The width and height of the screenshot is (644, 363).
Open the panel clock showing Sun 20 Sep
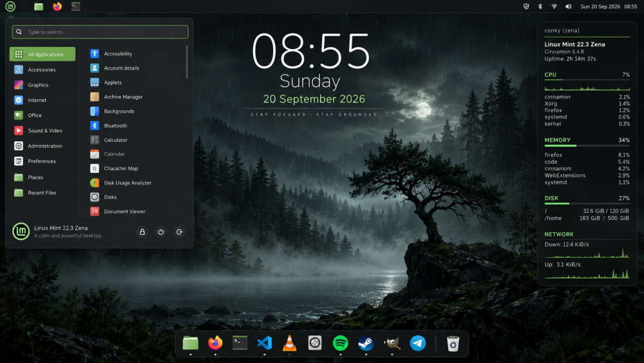[x=609, y=6]
